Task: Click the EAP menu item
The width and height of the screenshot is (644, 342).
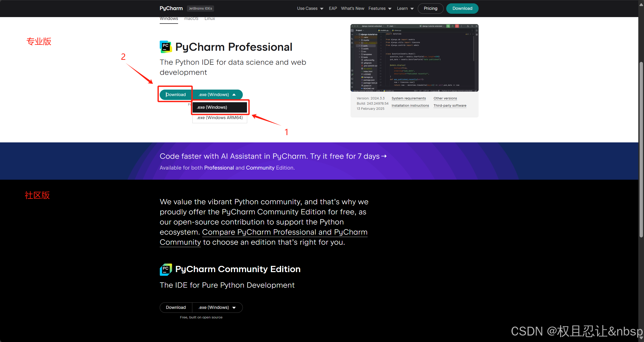Action: coord(333,8)
